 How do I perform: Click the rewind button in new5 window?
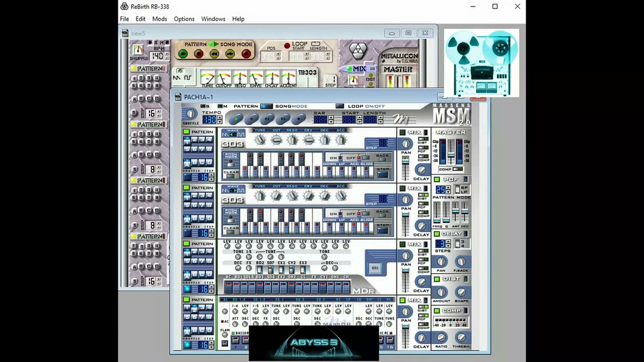(x=214, y=54)
